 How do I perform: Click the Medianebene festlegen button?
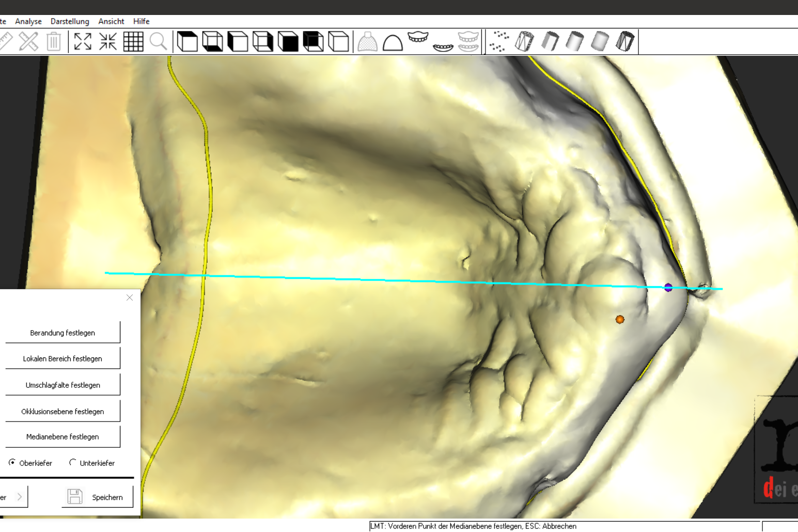[x=62, y=436]
